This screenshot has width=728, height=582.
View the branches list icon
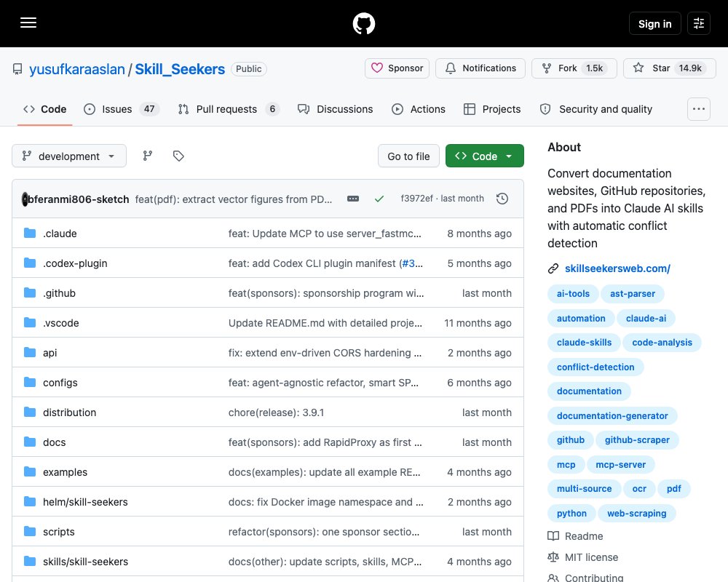[148, 156]
